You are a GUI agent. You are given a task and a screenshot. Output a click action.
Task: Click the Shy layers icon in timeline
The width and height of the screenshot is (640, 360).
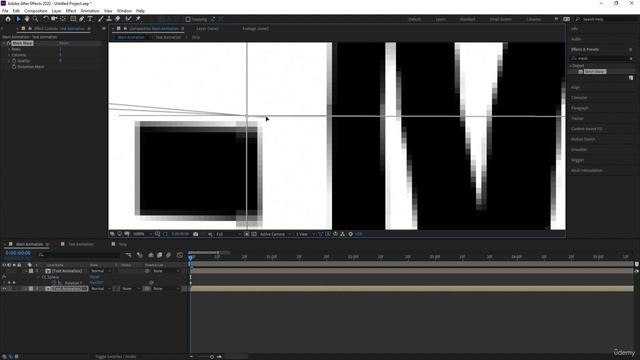click(151, 255)
